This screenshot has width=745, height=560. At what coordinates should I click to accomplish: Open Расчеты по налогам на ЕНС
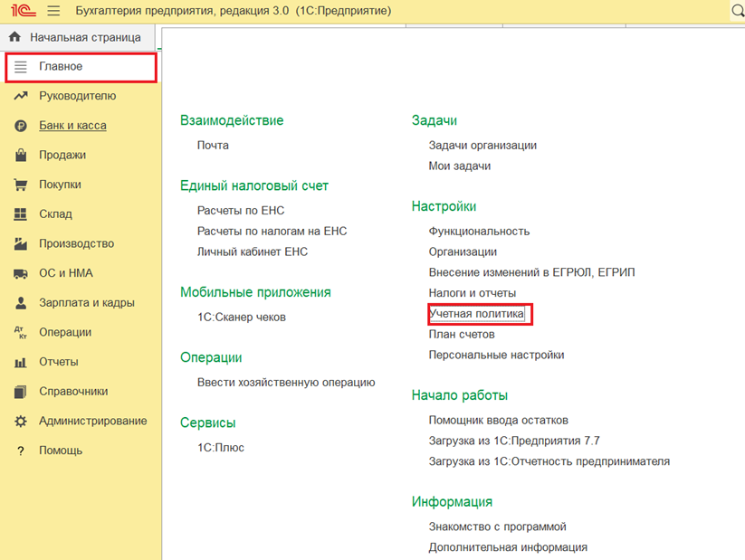pyautogui.click(x=272, y=231)
